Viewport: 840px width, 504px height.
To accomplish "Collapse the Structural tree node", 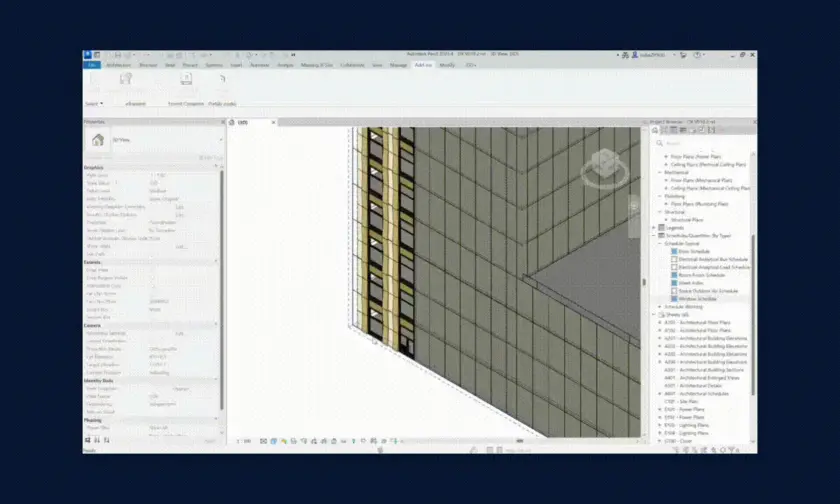I will tap(659, 212).
